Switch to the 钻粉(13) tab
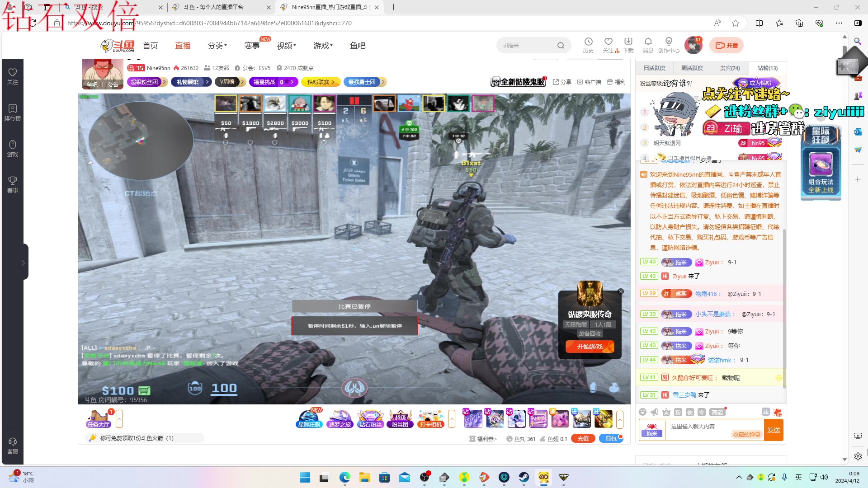The height and width of the screenshot is (488, 868). coord(768,68)
